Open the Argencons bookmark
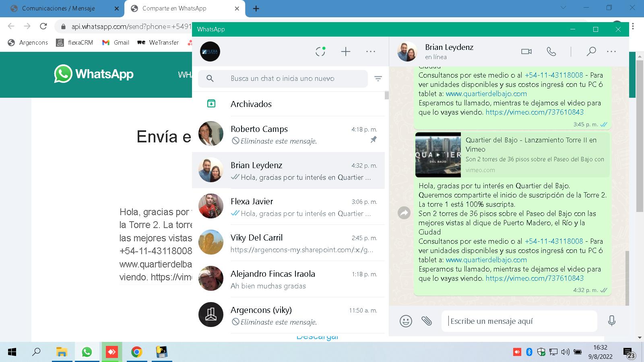The height and width of the screenshot is (362, 644). (28, 43)
